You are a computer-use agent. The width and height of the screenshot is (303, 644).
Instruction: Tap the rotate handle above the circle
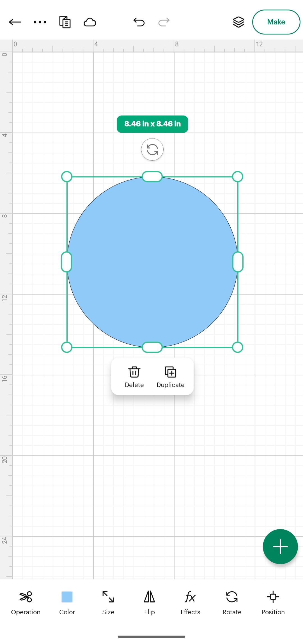(152, 149)
